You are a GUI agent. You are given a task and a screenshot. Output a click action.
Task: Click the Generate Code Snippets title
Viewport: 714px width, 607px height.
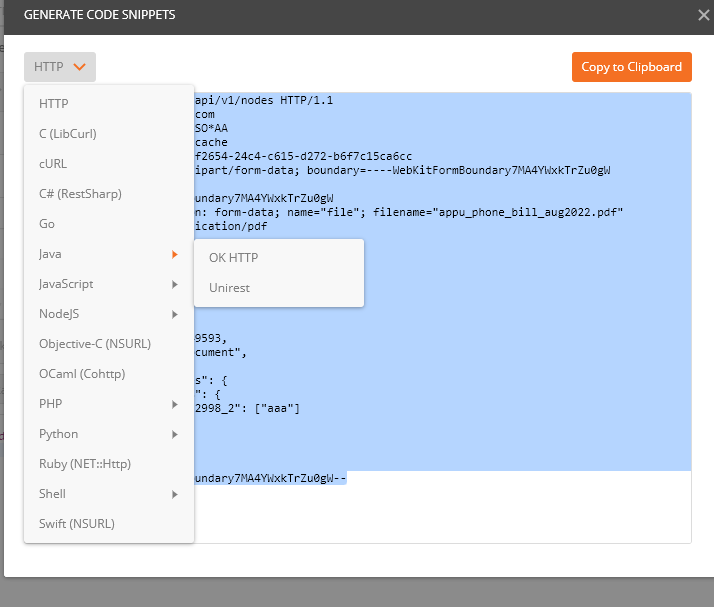[x=99, y=15]
